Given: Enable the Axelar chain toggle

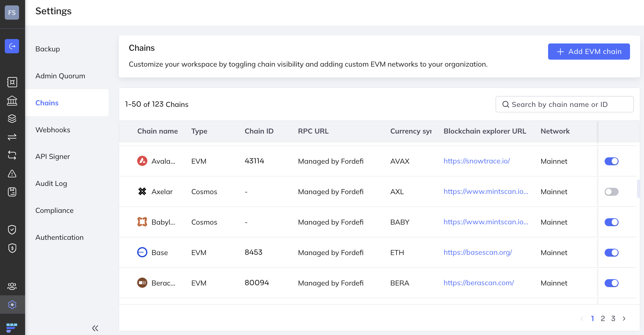Looking at the screenshot, I should pyautogui.click(x=611, y=192).
